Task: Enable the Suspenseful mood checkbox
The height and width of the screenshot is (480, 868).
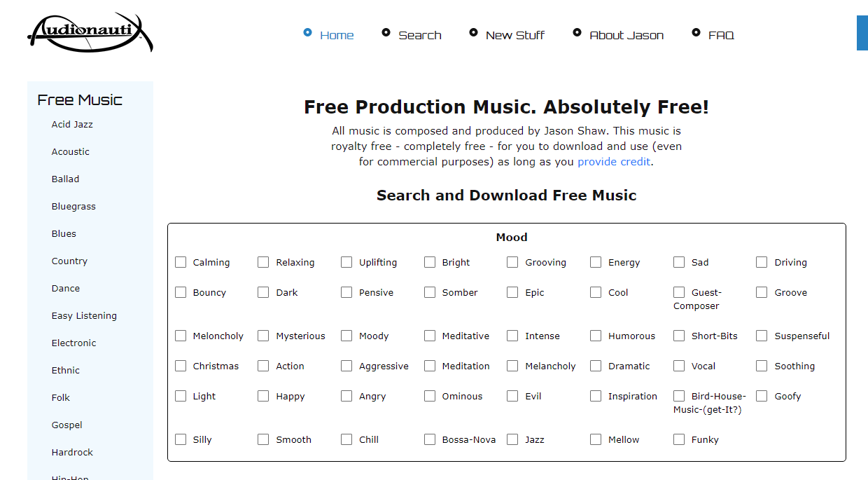Action: pos(762,336)
